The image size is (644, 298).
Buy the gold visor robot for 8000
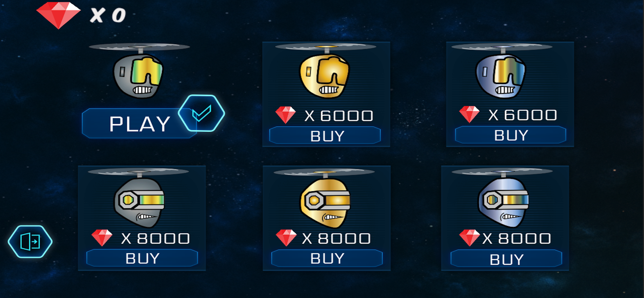click(x=327, y=258)
